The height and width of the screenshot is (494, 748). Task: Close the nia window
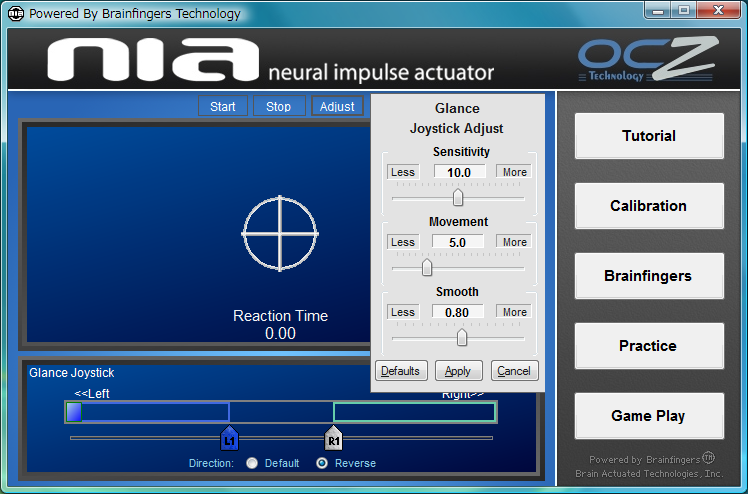(718, 10)
